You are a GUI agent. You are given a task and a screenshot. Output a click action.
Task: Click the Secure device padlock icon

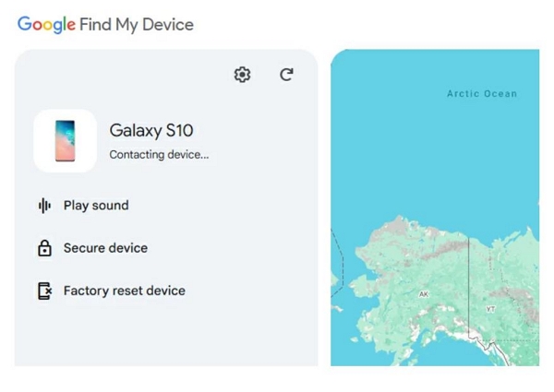pos(43,248)
